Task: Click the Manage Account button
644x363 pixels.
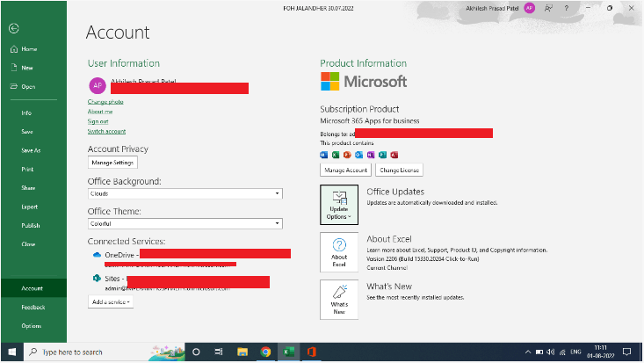Action: (x=346, y=170)
